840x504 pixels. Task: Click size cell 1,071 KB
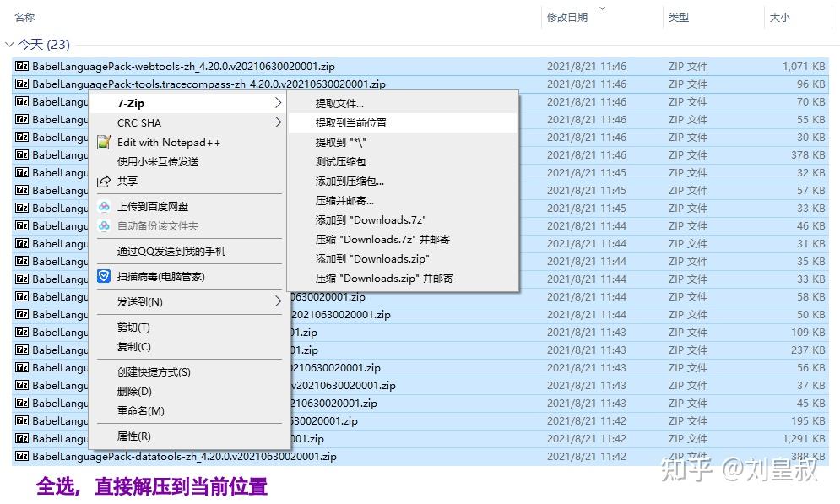click(804, 67)
